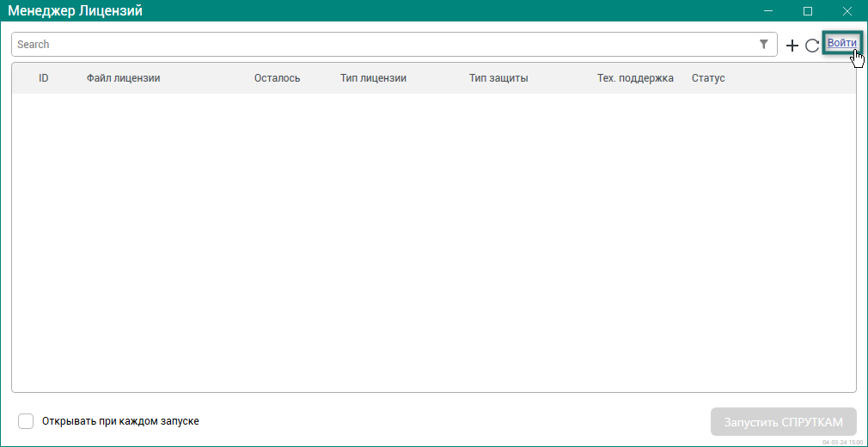Minimize the Менеджер Лицензий window
This screenshot has height=447, width=868.
pyautogui.click(x=767, y=11)
